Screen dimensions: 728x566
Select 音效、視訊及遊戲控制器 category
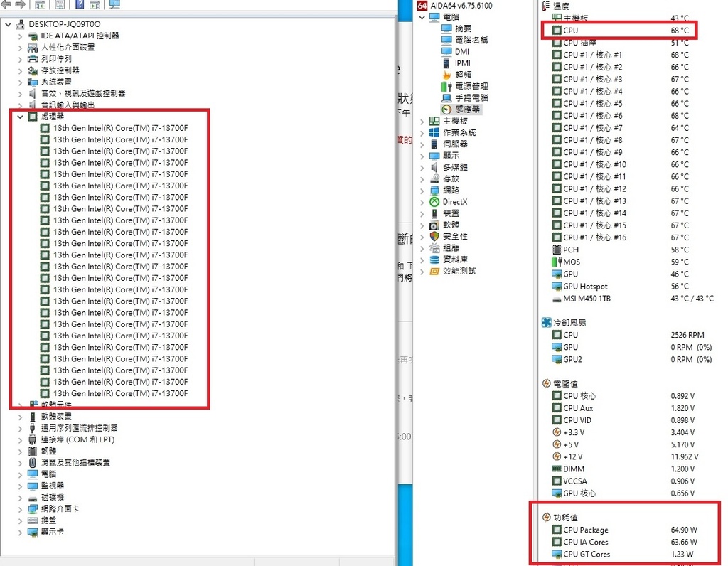point(83,93)
